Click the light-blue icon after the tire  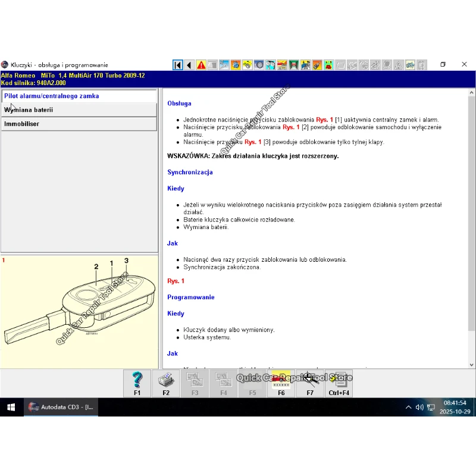271,65
